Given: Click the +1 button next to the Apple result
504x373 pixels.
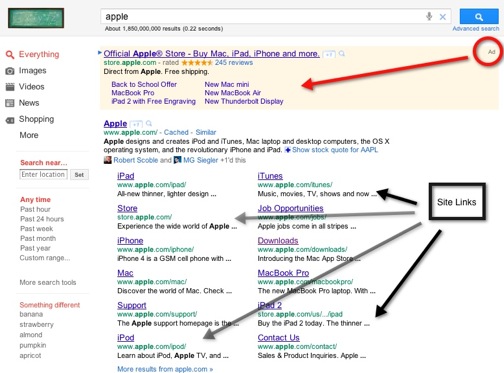Looking at the screenshot, I should (x=136, y=124).
